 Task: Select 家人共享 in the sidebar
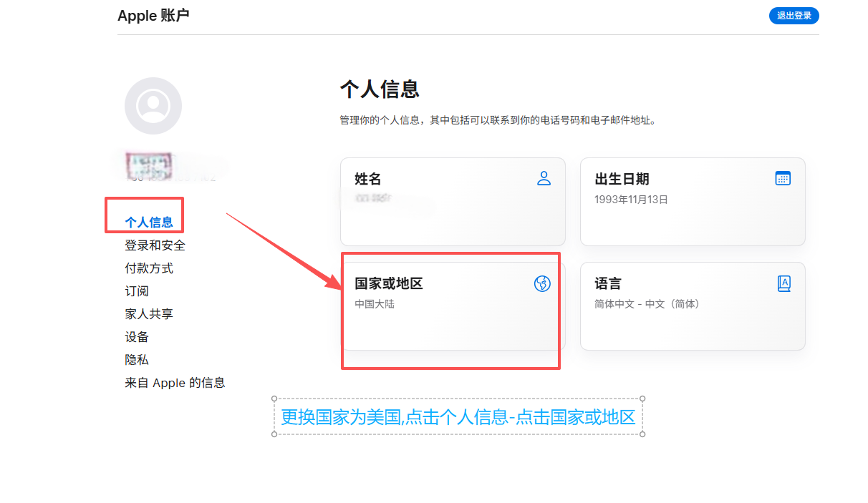[149, 314]
